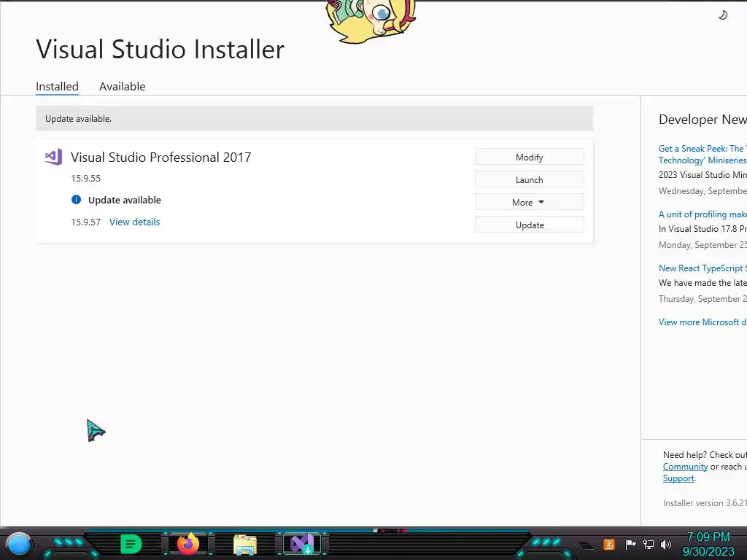The image size is (747, 560).
Task: Click 'View more Microsoft' news link
Action: [703, 322]
